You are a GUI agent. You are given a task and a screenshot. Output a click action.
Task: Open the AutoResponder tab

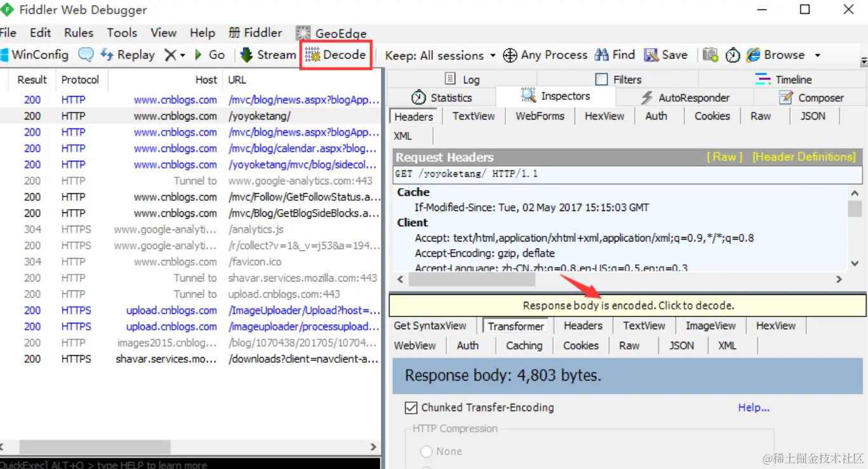click(x=684, y=97)
